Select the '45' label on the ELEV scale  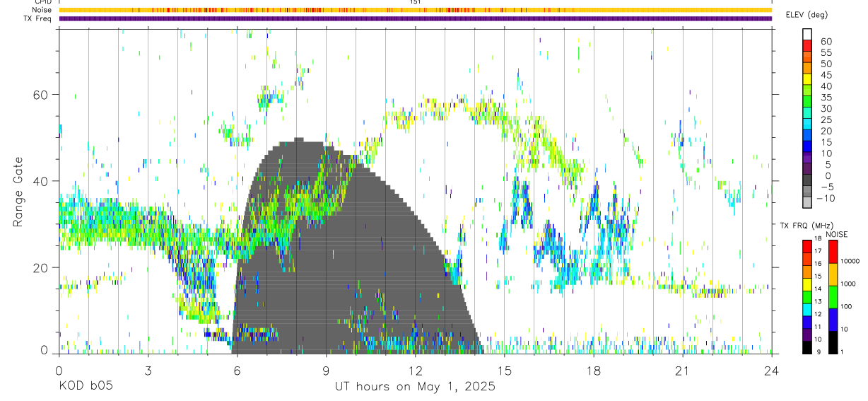(x=826, y=75)
